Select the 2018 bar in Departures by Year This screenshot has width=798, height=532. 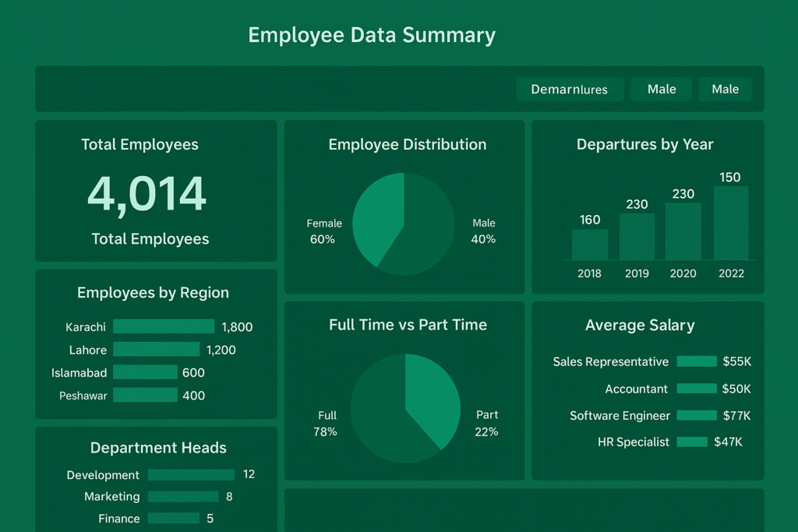pos(590,245)
